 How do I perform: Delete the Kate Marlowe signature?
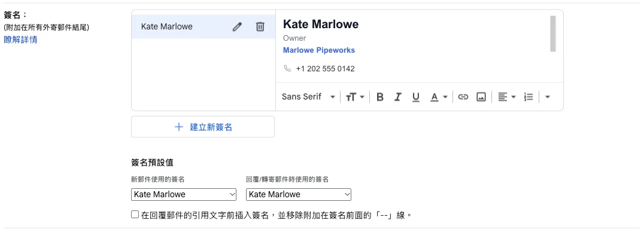(260, 27)
